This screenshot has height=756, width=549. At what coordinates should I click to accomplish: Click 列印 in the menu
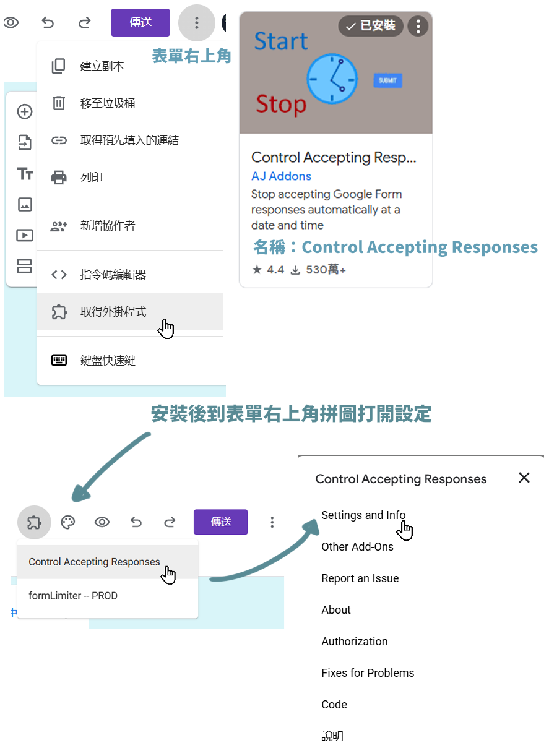click(130, 178)
